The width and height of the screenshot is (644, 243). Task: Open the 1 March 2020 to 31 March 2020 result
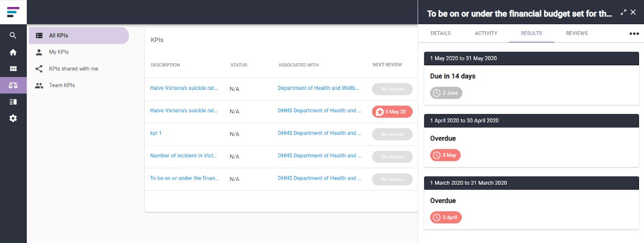[531, 183]
